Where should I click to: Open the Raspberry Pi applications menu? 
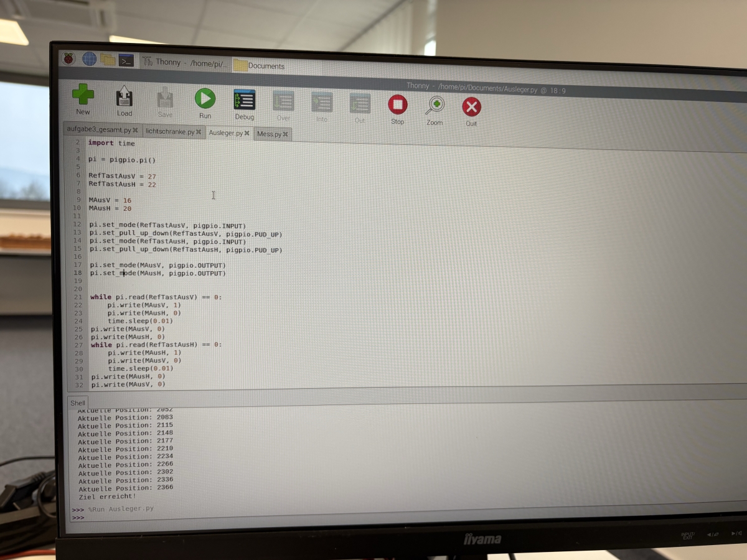click(x=68, y=58)
